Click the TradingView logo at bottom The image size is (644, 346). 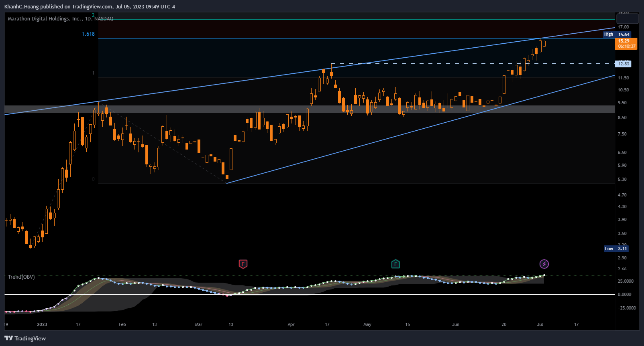(25, 338)
